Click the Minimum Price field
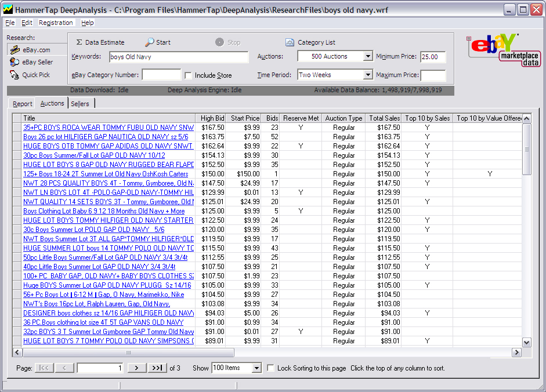Viewport: 546px width, 392px height. point(433,57)
